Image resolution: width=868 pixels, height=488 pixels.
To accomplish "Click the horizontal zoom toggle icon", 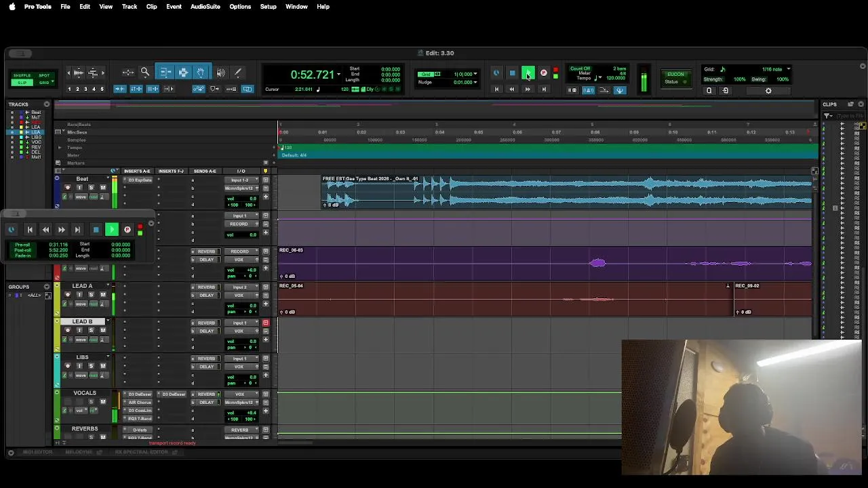I will pos(128,73).
